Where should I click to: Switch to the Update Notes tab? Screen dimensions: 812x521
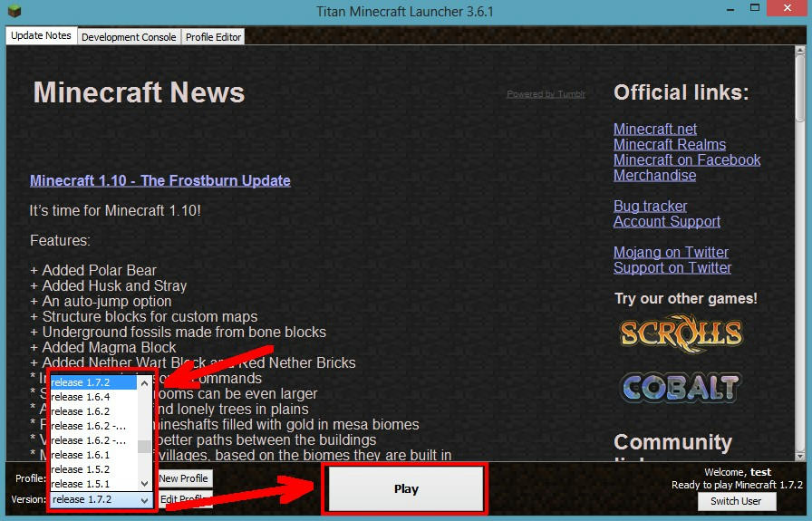point(41,35)
